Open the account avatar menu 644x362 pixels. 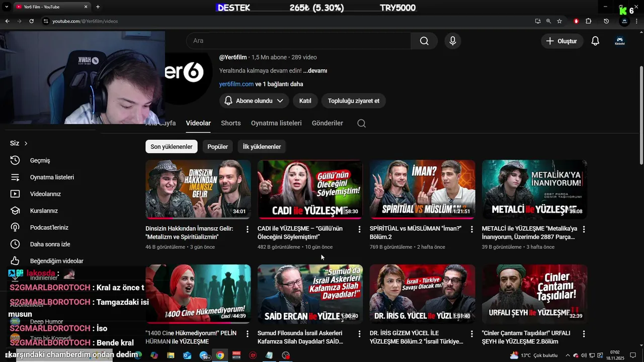pos(620,41)
